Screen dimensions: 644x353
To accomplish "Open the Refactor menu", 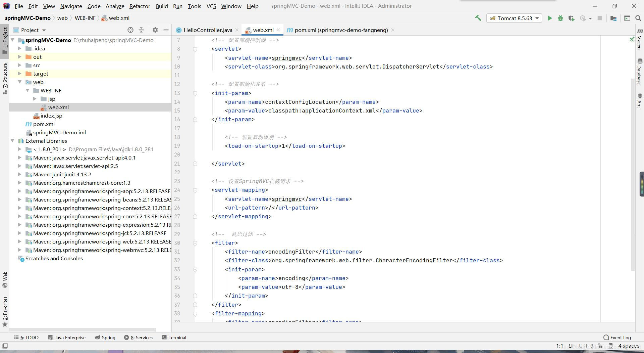I will [140, 6].
